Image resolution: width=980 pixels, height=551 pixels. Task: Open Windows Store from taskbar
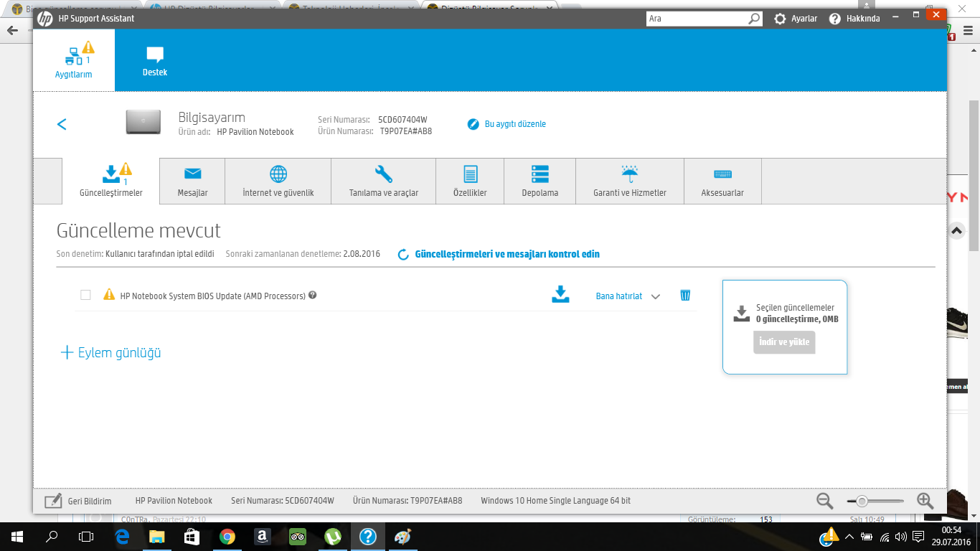tap(192, 536)
